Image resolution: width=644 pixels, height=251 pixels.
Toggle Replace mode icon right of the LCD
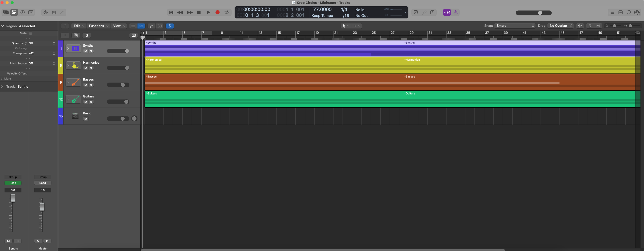[x=416, y=12]
